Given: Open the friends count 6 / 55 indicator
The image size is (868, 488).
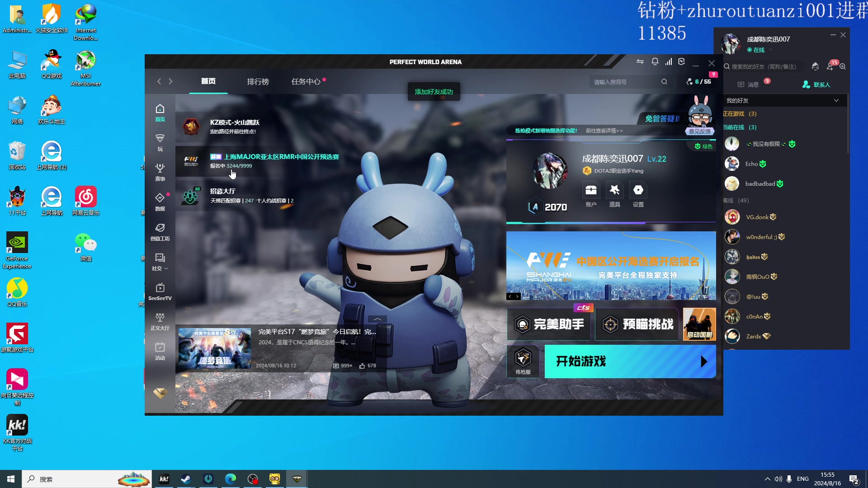Looking at the screenshot, I should click(x=698, y=82).
